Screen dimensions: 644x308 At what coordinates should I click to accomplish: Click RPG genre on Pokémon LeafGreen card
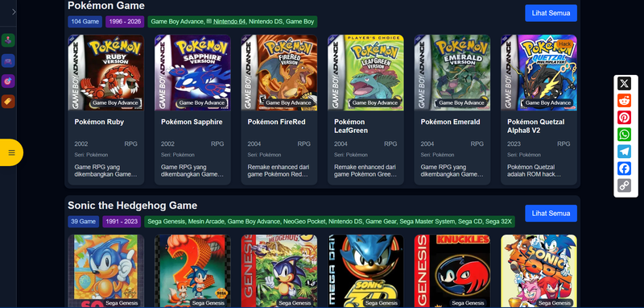(x=390, y=144)
